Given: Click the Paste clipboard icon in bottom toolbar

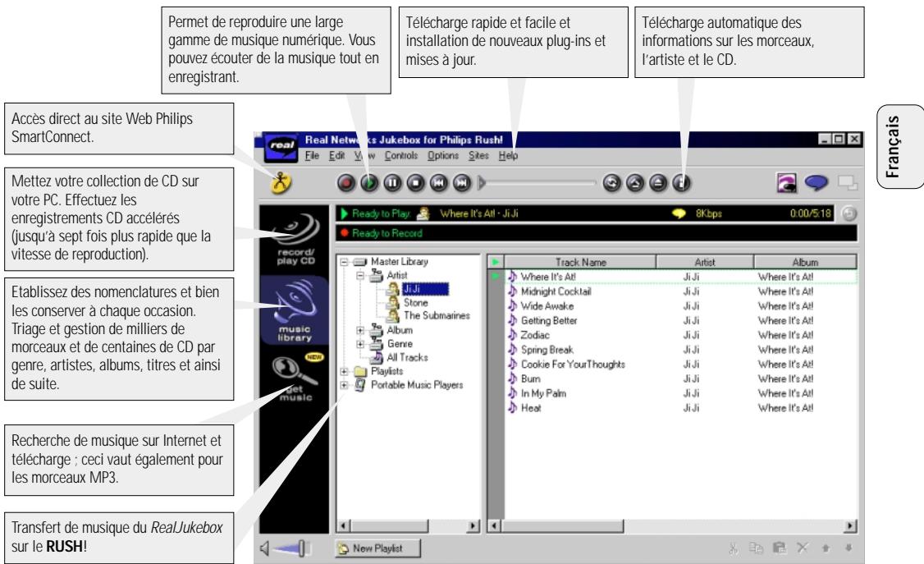Looking at the screenshot, I should [780, 548].
